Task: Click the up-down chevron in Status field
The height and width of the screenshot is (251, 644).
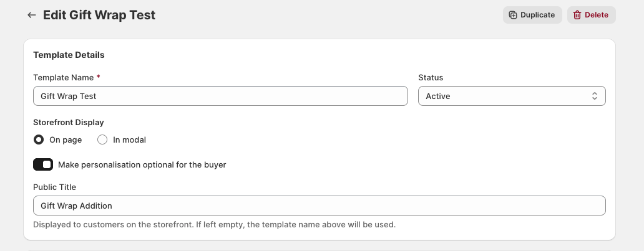Action: (594, 96)
